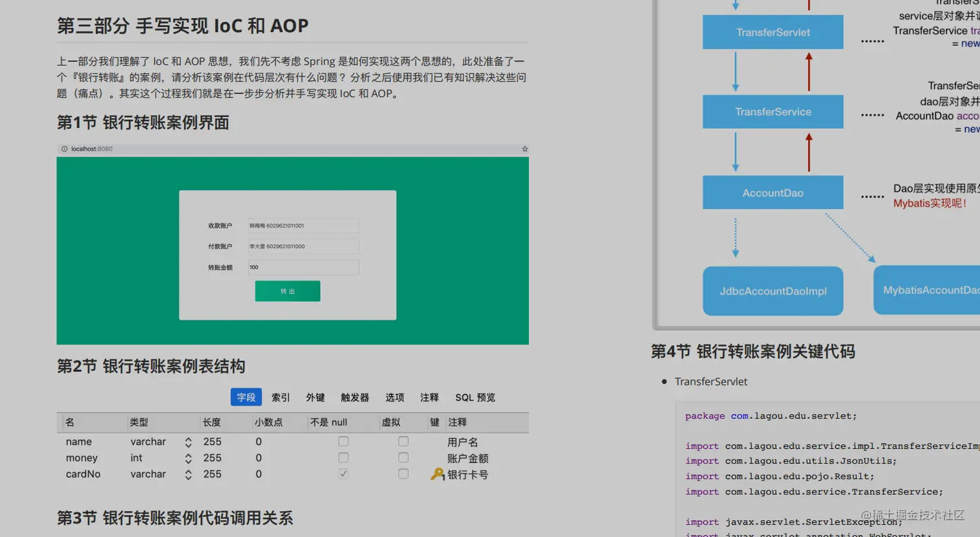Click the localhost:8080 address text
The height and width of the screenshot is (537, 980).
point(91,149)
